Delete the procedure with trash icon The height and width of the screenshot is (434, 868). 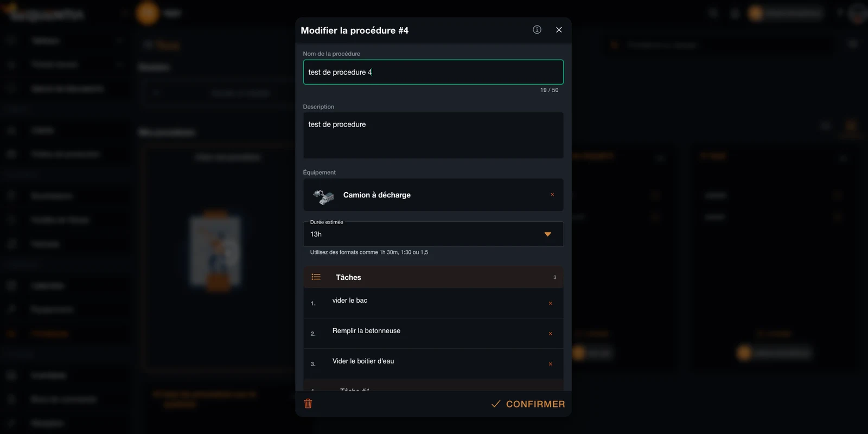click(308, 403)
